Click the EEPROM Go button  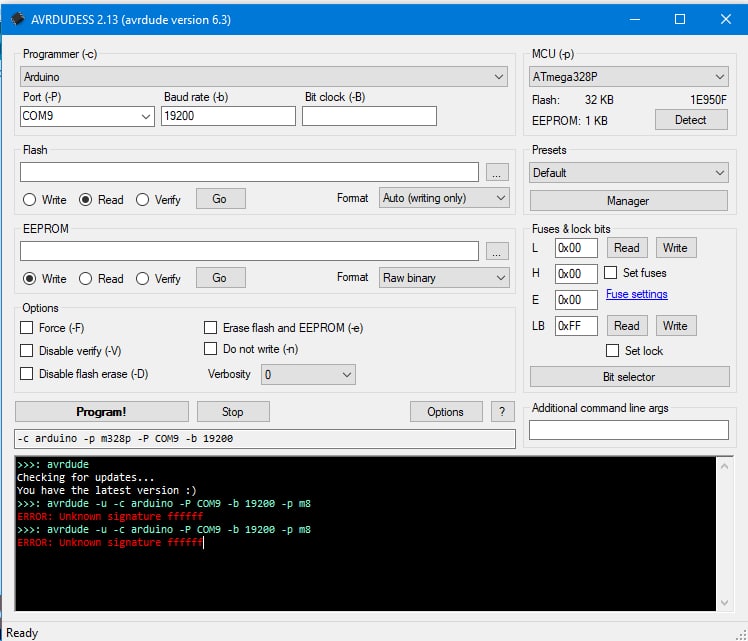pyautogui.click(x=220, y=278)
